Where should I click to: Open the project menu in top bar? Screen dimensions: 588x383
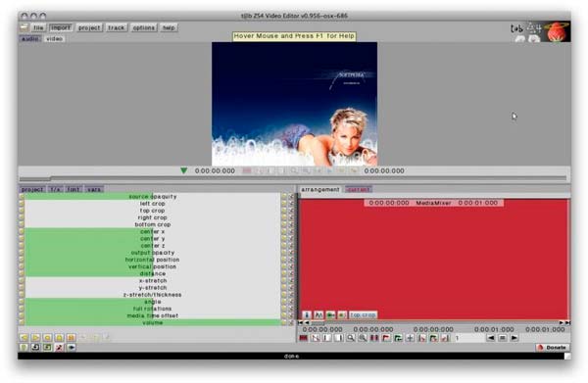coord(89,27)
